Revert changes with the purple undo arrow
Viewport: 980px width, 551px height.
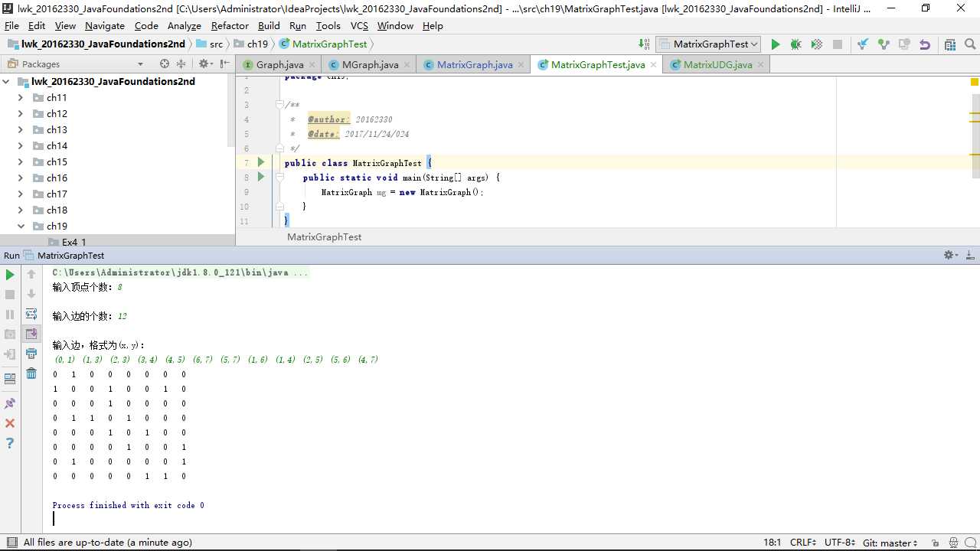925,44
